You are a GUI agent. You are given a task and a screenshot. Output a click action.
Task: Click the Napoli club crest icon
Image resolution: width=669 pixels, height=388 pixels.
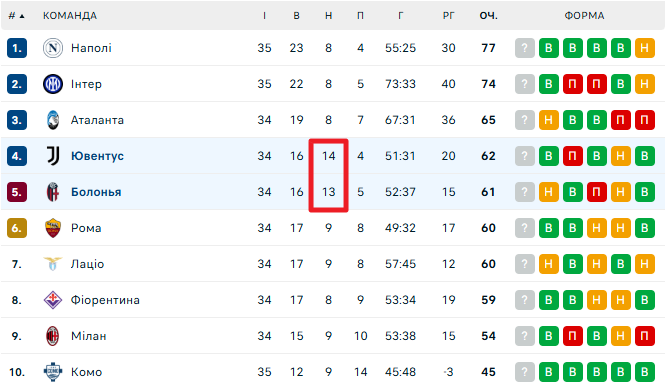click(x=53, y=48)
